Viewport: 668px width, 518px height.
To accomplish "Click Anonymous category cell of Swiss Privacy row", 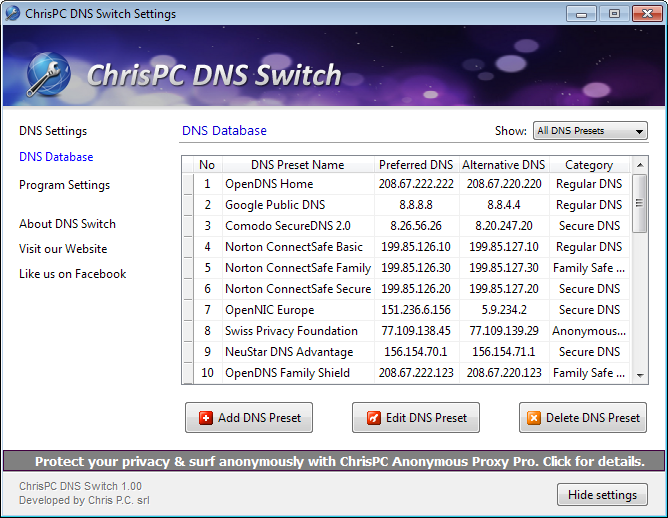I will point(589,331).
